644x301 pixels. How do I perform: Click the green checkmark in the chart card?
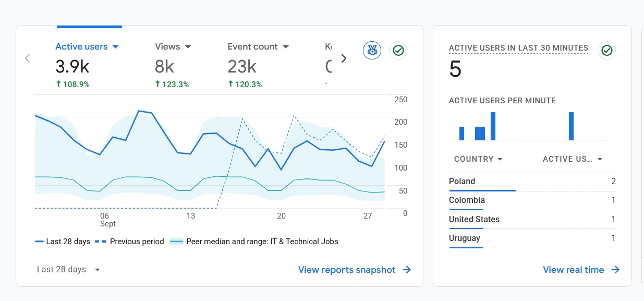coord(398,51)
